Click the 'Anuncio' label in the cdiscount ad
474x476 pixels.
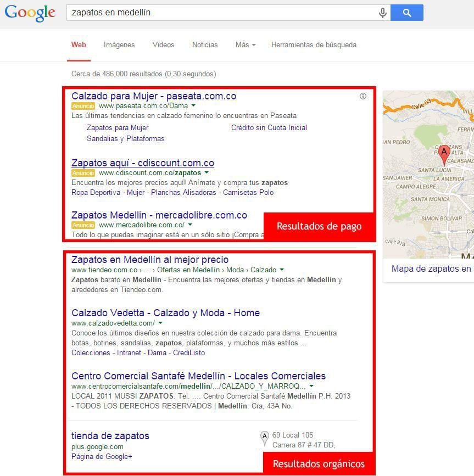click(x=83, y=173)
